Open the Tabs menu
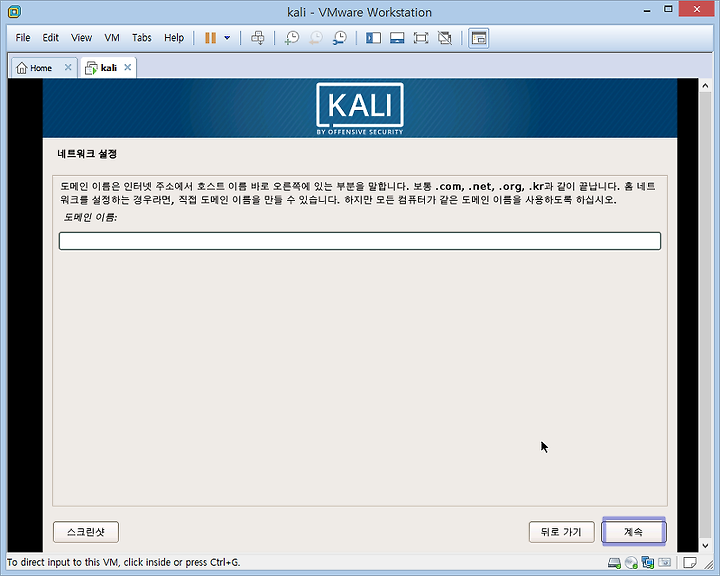 141,38
